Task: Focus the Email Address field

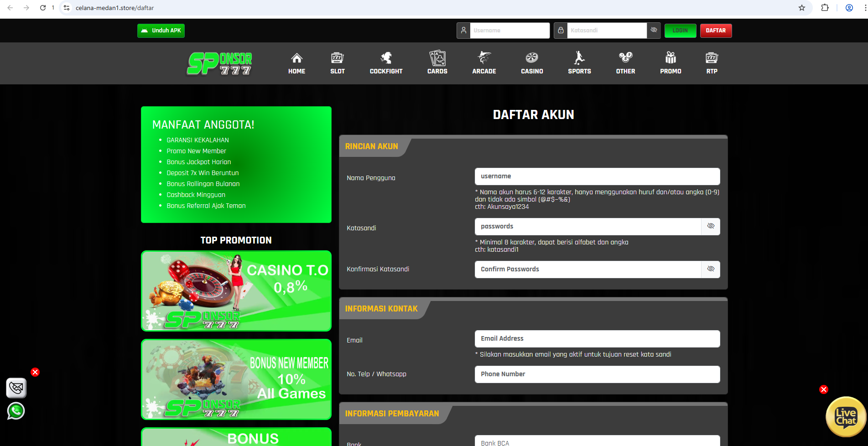Action: click(597, 338)
